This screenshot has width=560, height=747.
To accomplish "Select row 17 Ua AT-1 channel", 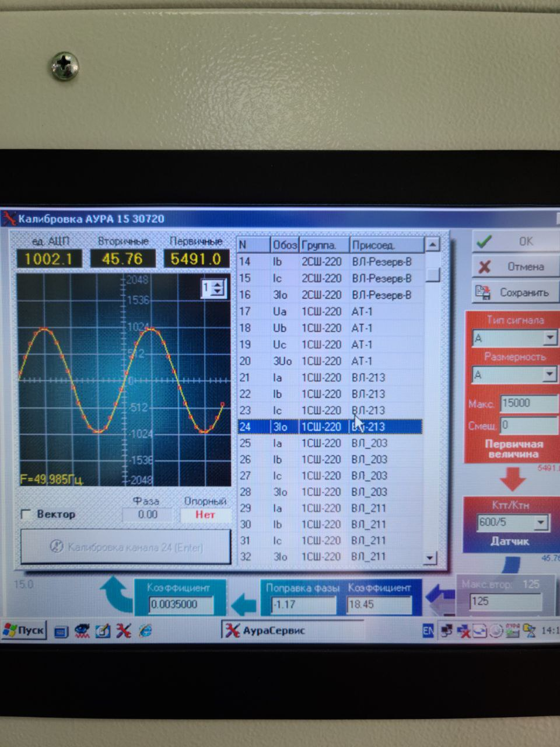I will [x=330, y=312].
